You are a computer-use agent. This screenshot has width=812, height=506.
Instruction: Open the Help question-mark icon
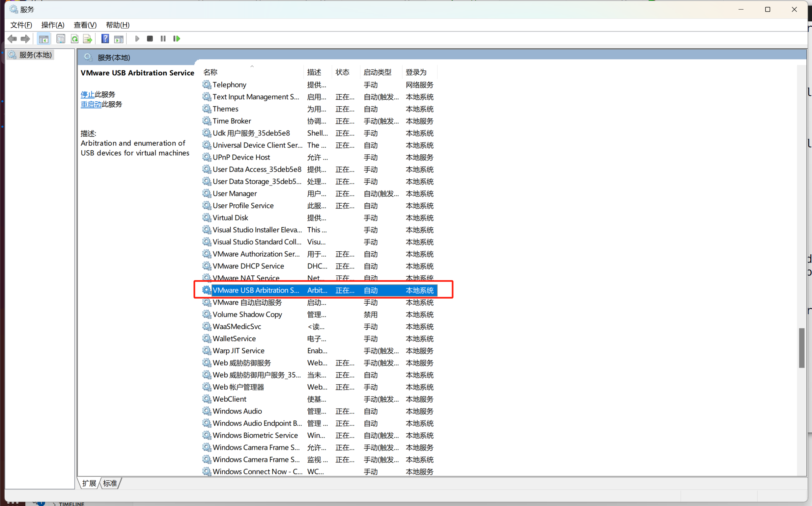pyautogui.click(x=105, y=39)
